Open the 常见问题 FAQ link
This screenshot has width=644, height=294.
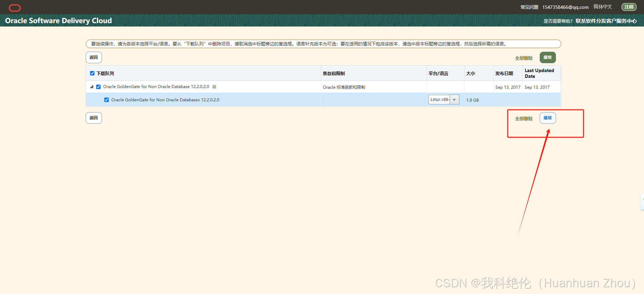pos(529,7)
